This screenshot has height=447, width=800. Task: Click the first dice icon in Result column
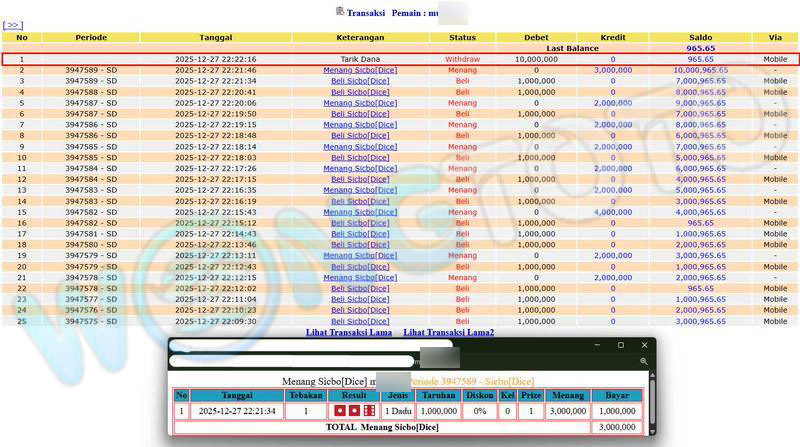click(340, 411)
